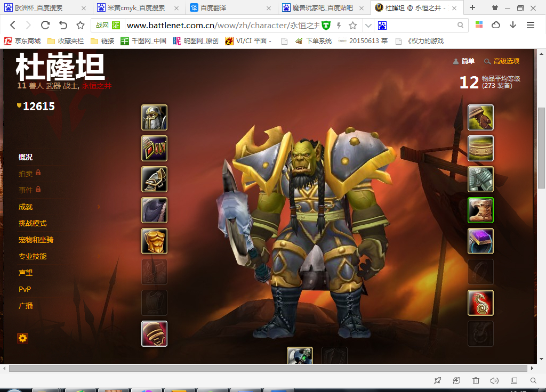Click the empty second trinket slot

[x=480, y=334]
